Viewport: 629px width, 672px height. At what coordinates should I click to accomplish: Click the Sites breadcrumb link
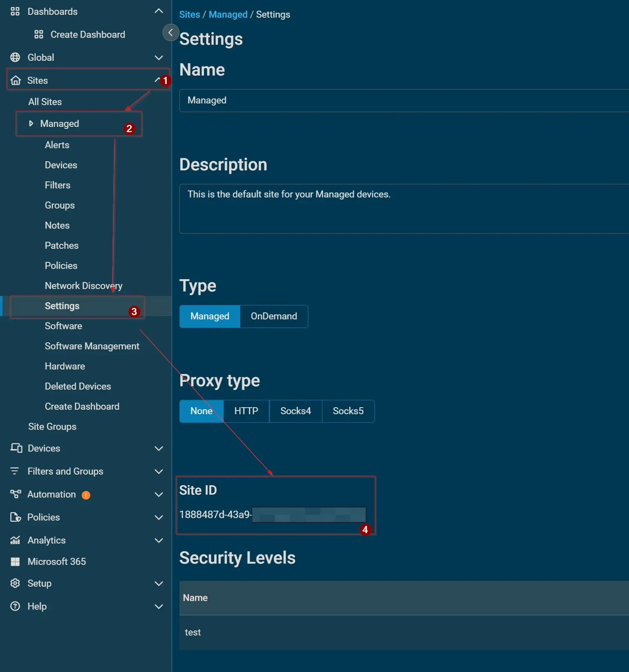[189, 14]
